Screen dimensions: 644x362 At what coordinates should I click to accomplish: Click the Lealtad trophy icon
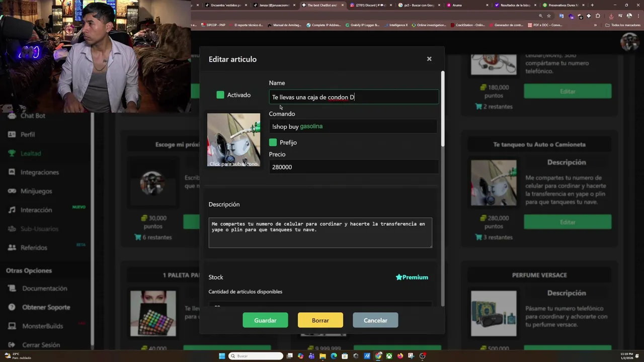(12, 153)
